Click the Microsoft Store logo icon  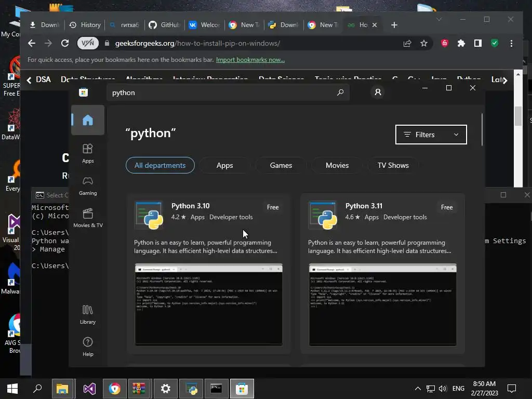84,92
